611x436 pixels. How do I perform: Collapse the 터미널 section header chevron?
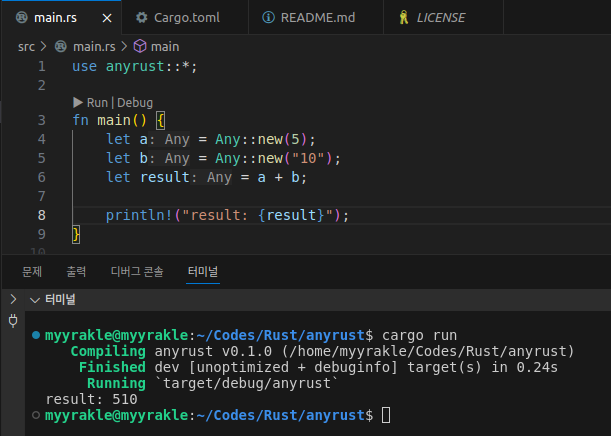tap(35, 299)
